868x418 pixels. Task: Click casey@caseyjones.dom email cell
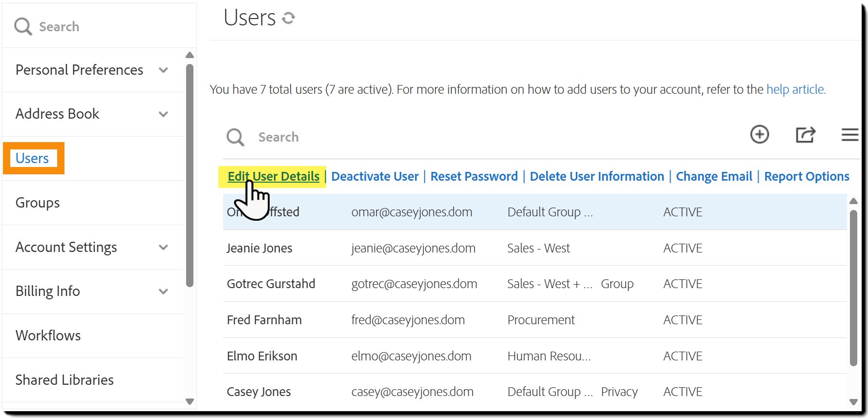pyautogui.click(x=412, y=392)
